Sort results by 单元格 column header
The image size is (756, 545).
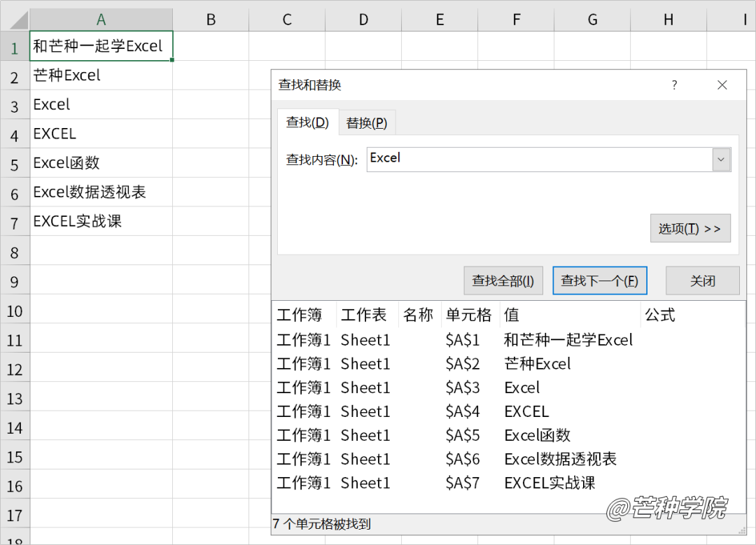pyautogui.click(x=469, y=315)
